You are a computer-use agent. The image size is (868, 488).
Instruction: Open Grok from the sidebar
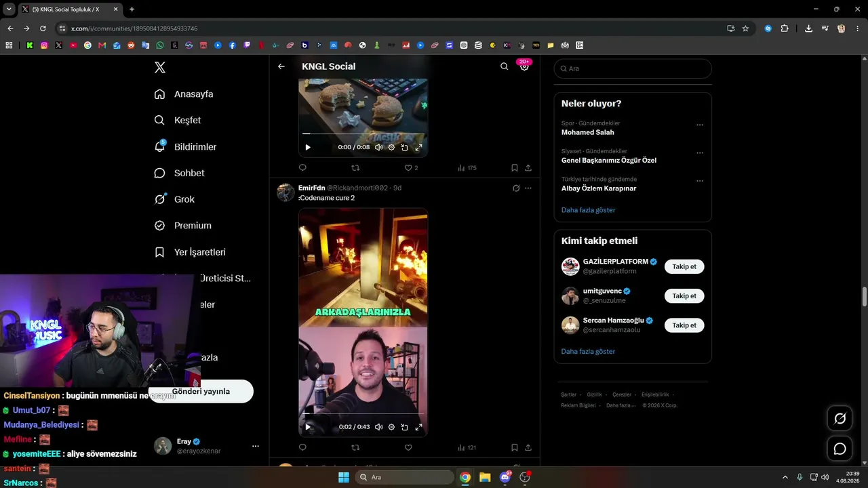[x=174, y=199]
